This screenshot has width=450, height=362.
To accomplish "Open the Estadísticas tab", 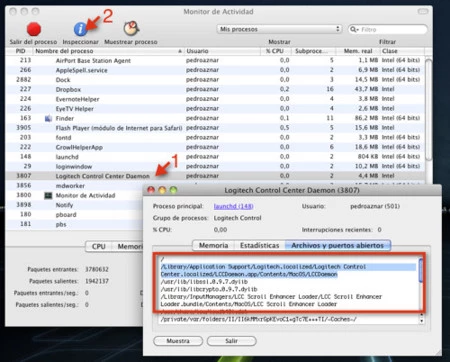I will point(260,246).
